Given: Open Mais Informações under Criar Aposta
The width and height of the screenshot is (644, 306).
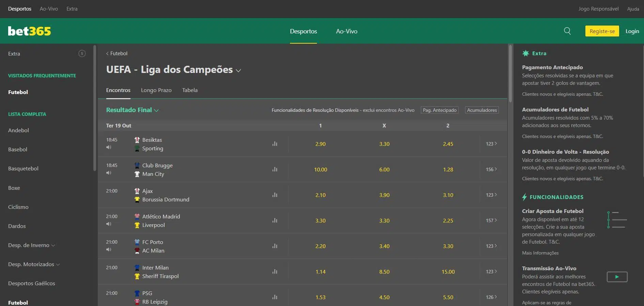Looking at the screenshot, I should [x=540, y=253].
